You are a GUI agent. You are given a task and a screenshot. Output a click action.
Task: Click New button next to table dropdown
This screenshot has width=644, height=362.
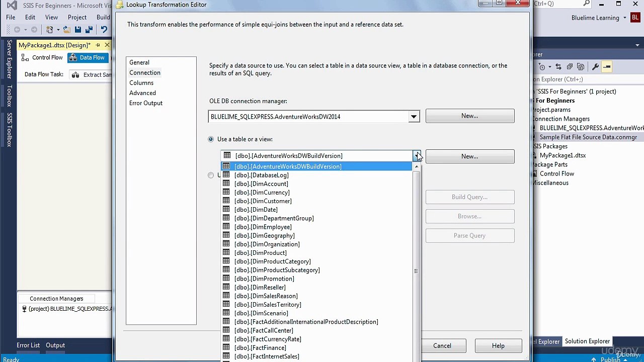click(470, 156)
